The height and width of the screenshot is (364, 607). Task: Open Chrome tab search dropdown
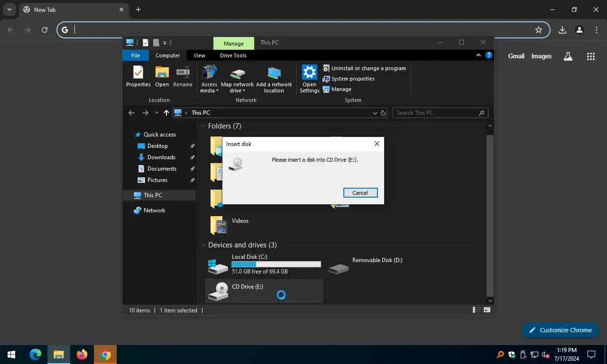[x=9, y=9]
